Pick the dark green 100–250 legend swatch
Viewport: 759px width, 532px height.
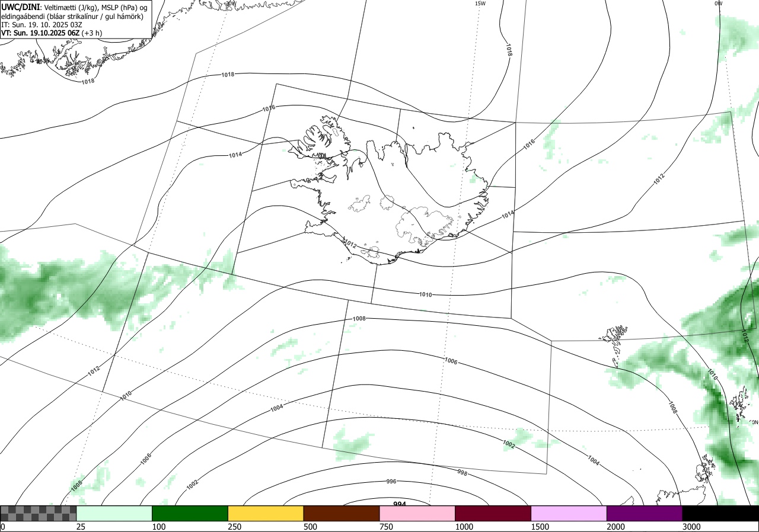click(x=190, y=513)
